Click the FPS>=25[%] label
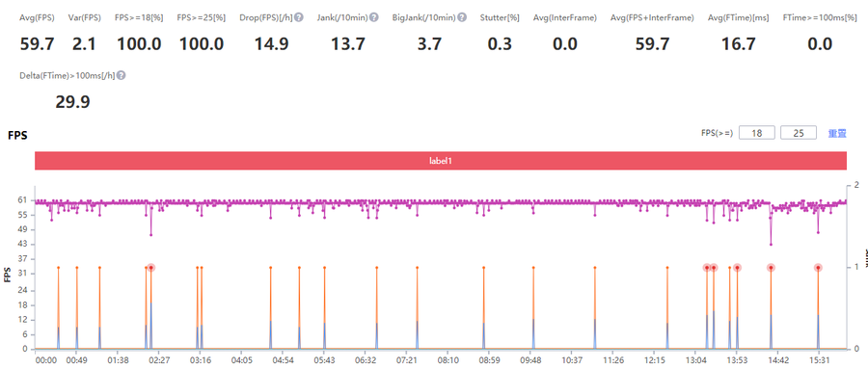Screen dimensions: 868x368 point(201,17)
